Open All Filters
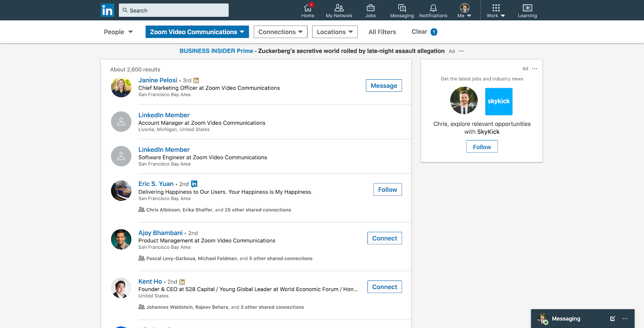The image size is (644, 328). point(382,32)
